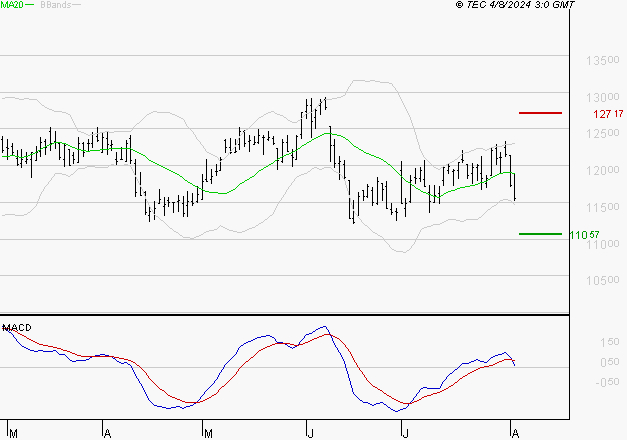Click the red 127.17 resistance value
This screenshot has height=440, width=627.
click(608, 114)
